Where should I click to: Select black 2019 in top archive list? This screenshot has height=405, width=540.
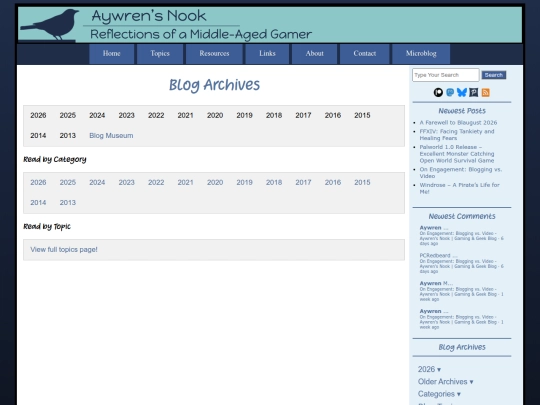pos(245,115)
